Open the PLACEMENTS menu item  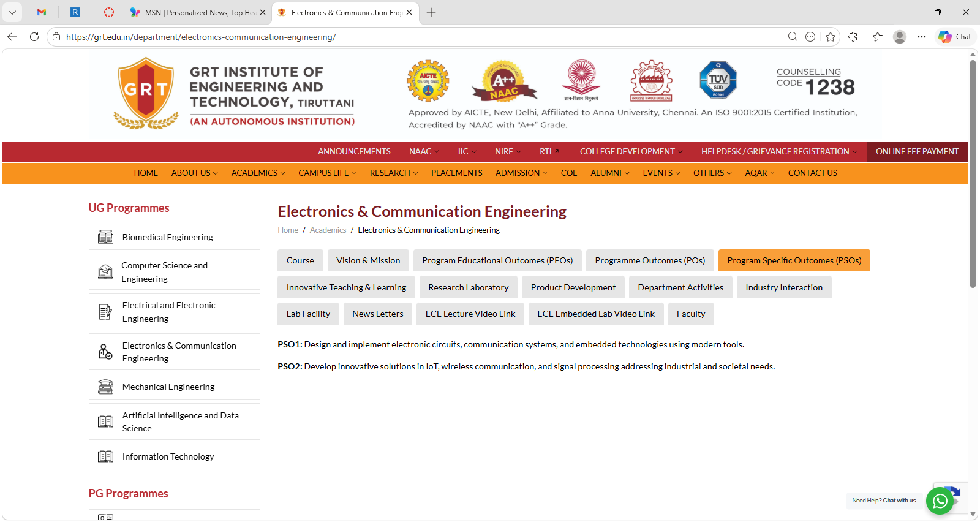(456, 173)
